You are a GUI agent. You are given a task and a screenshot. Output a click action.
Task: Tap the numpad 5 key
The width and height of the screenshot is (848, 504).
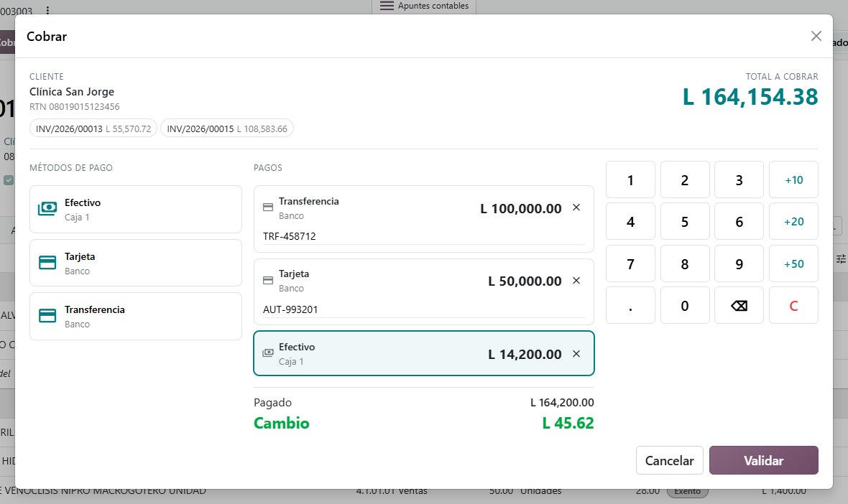tap(685, 221)
